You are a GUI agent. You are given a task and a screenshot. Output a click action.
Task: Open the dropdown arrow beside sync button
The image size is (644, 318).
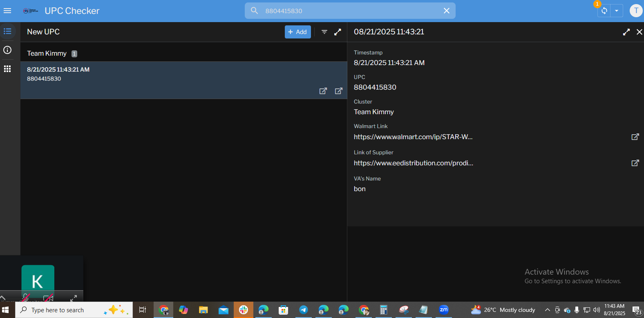pyautogui.click(x=617, y=11)
